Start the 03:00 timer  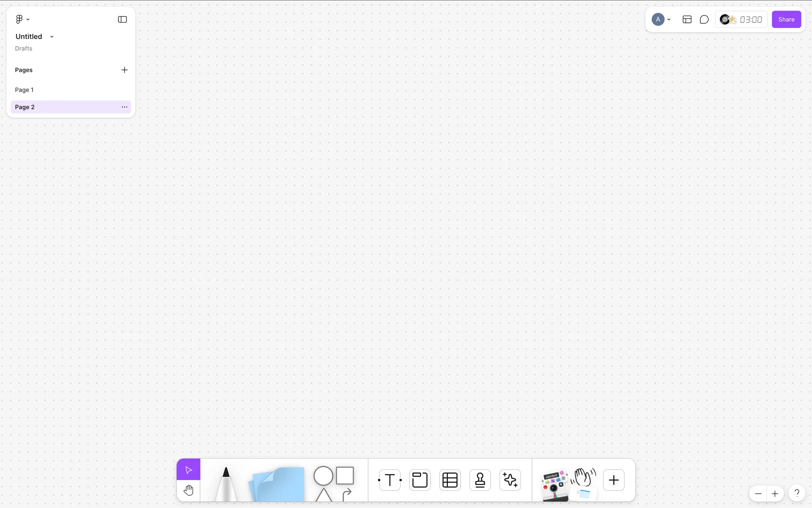751,19
